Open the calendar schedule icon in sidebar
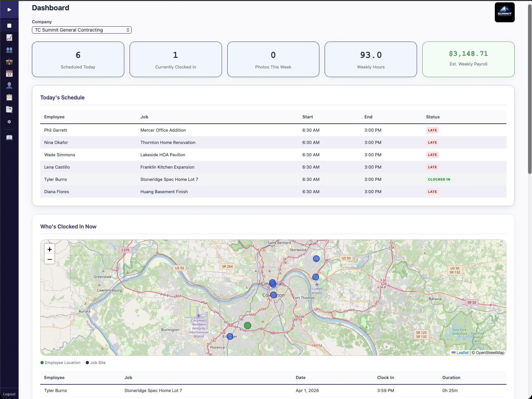The height and width of the screenshot is (399, 532). pos(9,73)
